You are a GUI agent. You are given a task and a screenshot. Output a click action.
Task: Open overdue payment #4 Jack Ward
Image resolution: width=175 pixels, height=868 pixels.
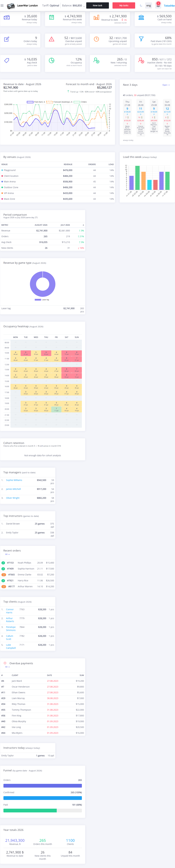[x=42, y=681]
